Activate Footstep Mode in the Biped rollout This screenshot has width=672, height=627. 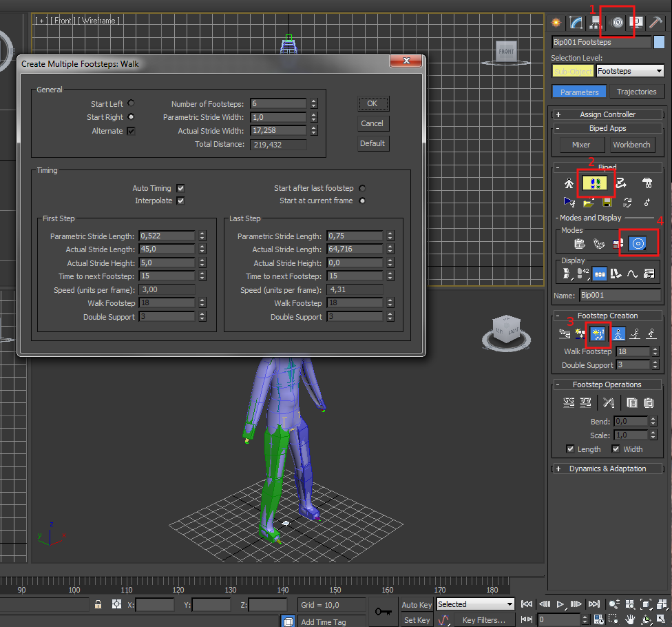pyautogui.click(x=595, y=183)
